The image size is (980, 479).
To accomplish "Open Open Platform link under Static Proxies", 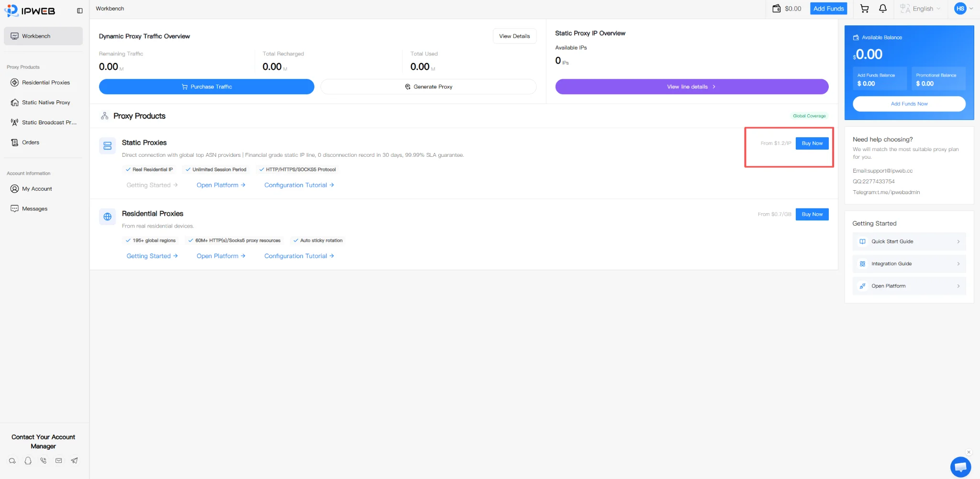I will pos(221,185).
